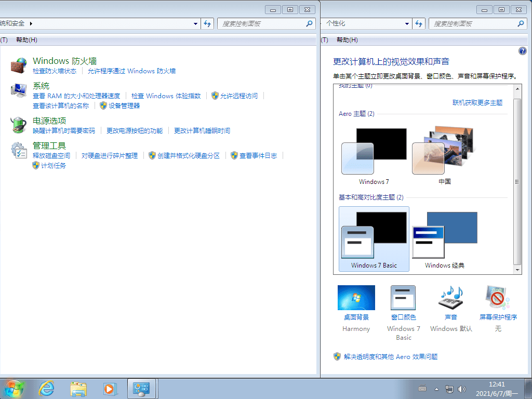Open 电源选项 using the power gauge icon
The width and height of the screenshot is (532, 399).
pyautogui.click(x=17, y=125)
